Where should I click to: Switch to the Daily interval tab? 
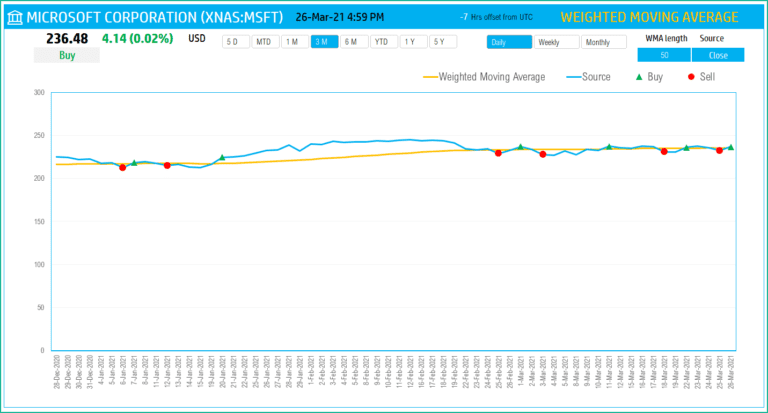[x=509, y=42]
